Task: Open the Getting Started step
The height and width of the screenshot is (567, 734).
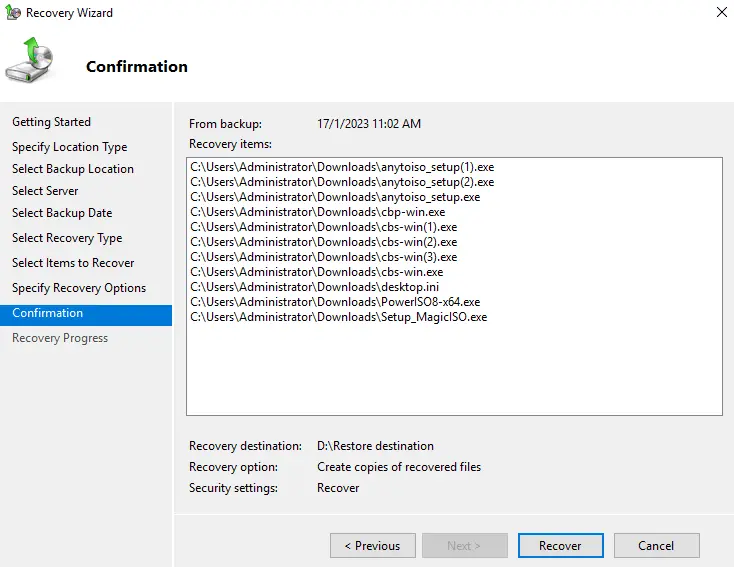Action: pyautogui.click(x=51, y=122)
